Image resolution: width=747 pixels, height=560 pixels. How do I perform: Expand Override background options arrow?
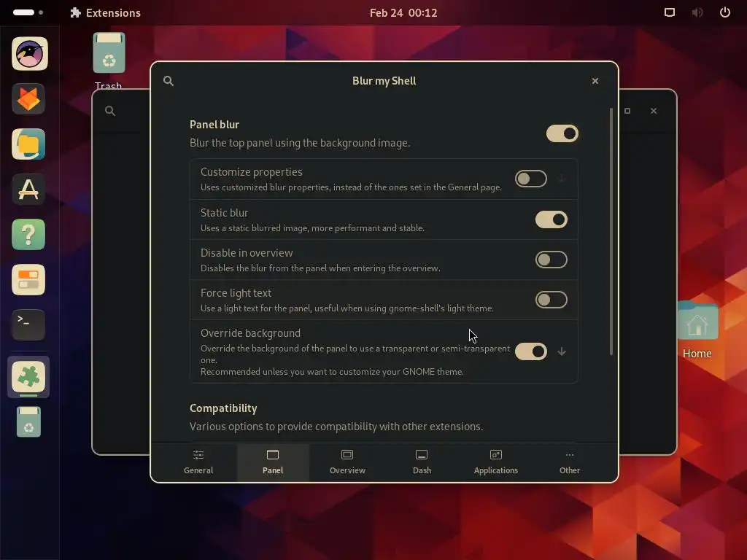562,351
